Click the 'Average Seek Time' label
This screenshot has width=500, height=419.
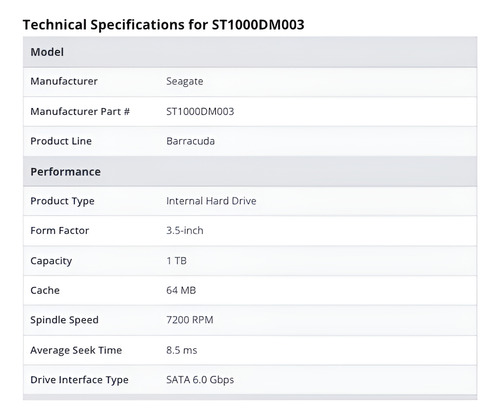(76, 350)
